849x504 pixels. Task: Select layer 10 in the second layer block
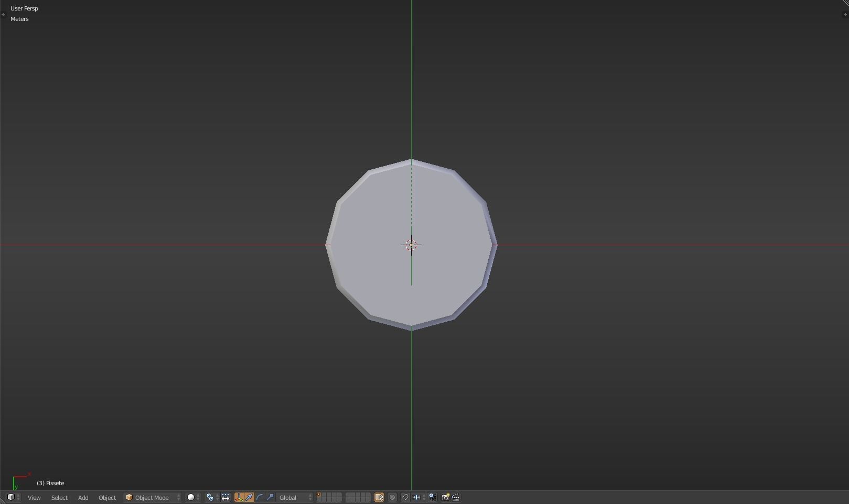(368, 495)
